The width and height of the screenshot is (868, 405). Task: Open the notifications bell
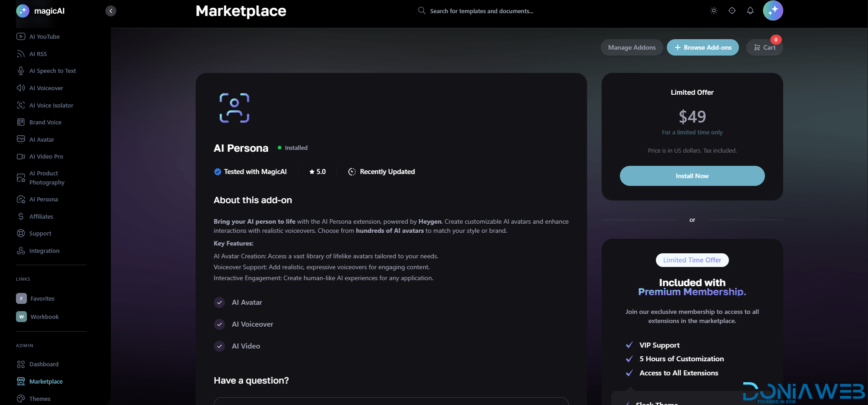point(750,10)
